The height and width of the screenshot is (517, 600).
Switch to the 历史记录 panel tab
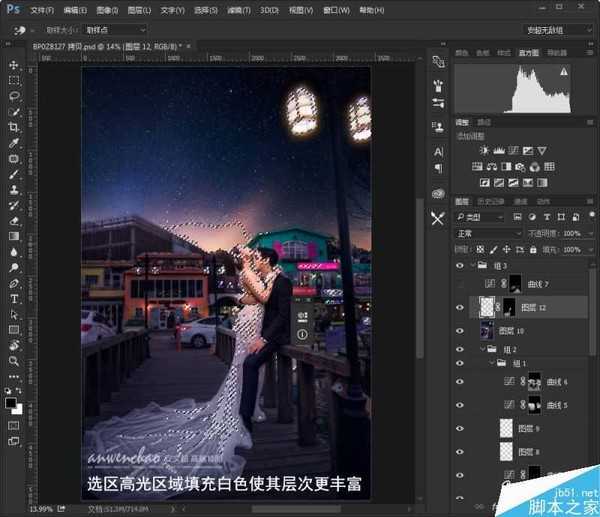[491, 201]
